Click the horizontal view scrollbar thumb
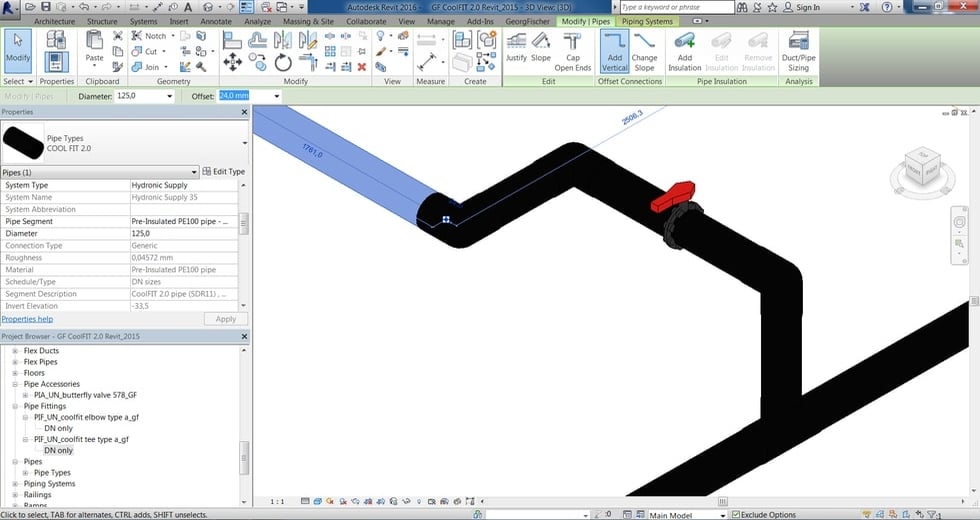 [722, 501]
